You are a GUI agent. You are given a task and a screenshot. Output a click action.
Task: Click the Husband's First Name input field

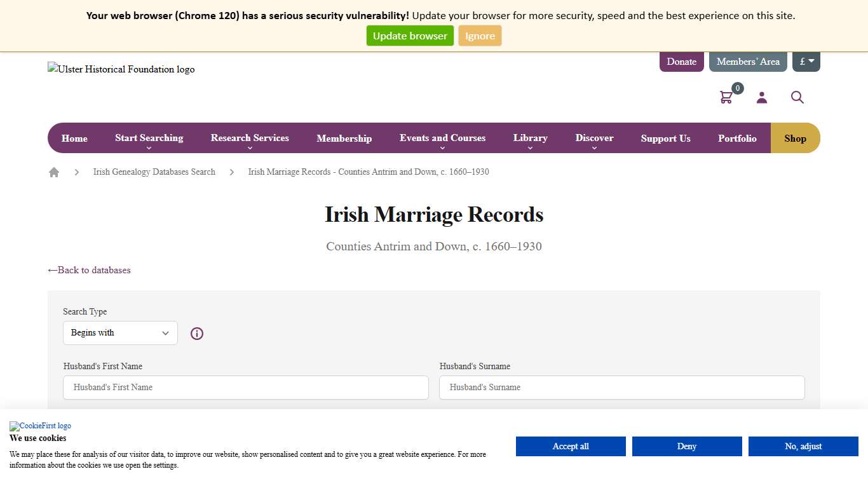tap(246, 387)
